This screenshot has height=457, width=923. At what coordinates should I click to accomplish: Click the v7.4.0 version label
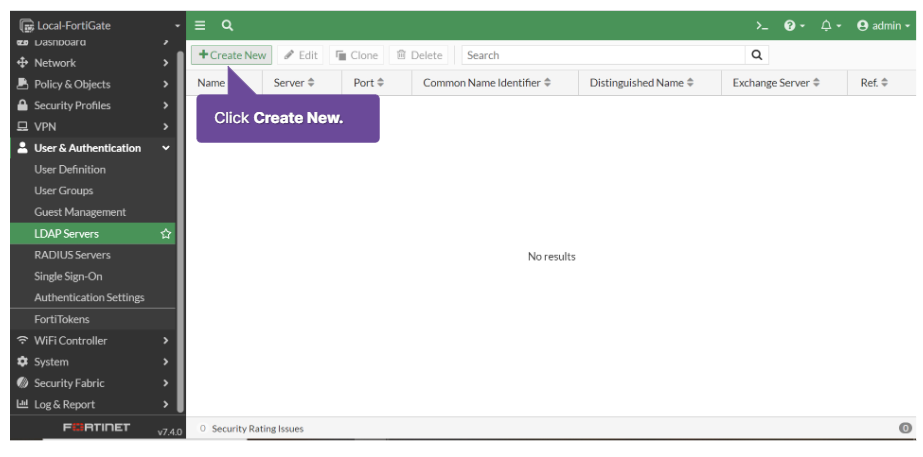tap(170, 432)
